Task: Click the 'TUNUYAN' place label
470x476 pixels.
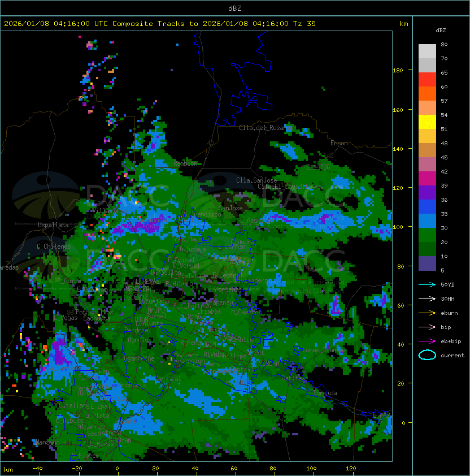Action: pyautogui.click(x=120, y=440)
